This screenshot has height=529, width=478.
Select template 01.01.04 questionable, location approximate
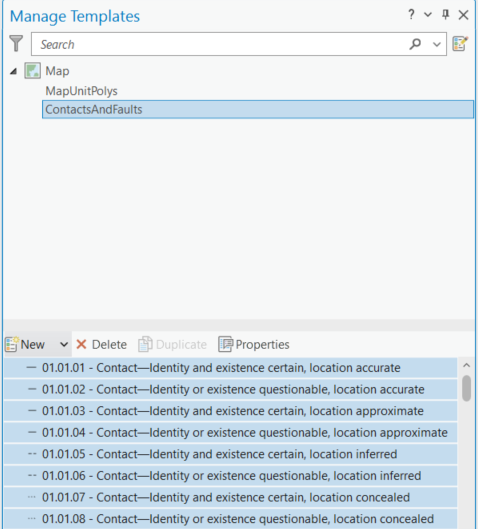230,433
